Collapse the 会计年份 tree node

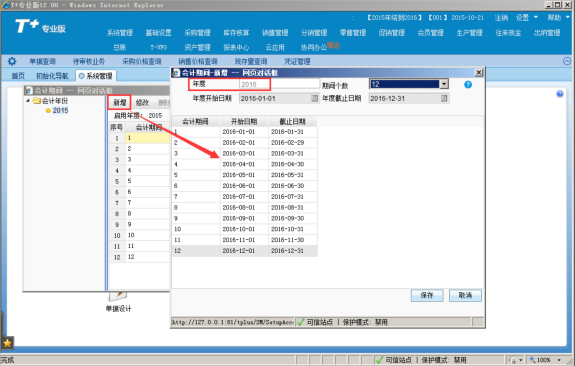(28, 100)
